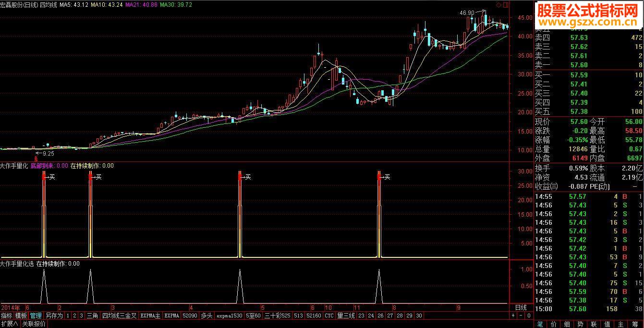The height and width of the screenshot is (328, 644).
Task: Expand the 扩展 panel
Action: [10, 324]
